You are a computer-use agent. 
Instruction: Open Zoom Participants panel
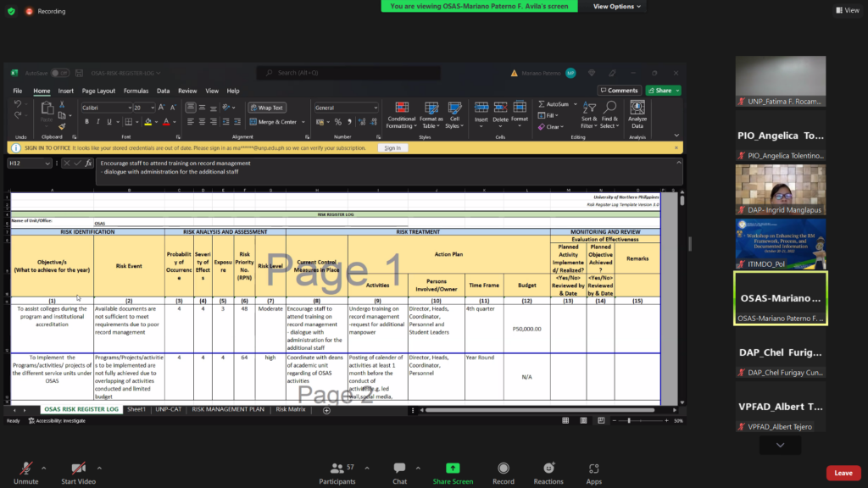click(x=337, y=474)
